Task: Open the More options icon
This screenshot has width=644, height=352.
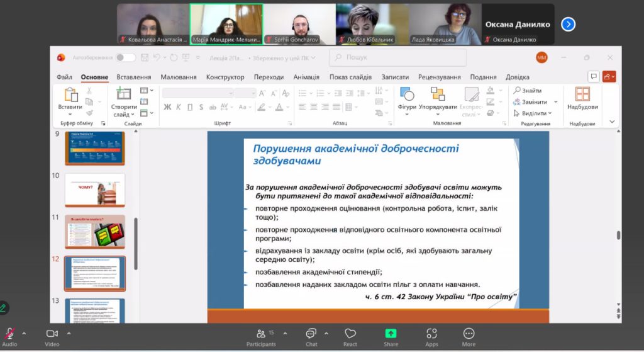Action: point(469,334)
